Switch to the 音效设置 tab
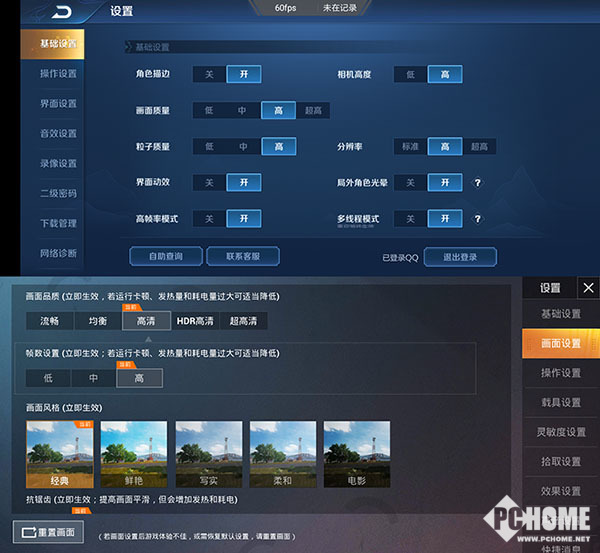Viewport: 600px width, 553px height. 58,134
